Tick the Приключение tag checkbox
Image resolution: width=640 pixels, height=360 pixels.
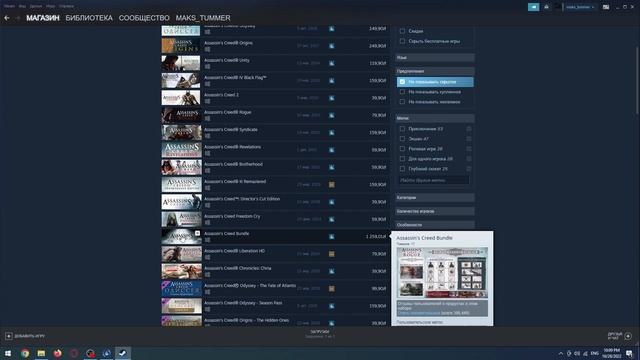pos(402,129)
